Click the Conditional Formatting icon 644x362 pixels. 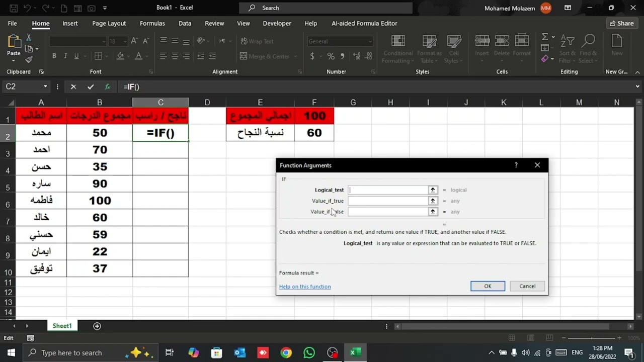pos(398,42)
